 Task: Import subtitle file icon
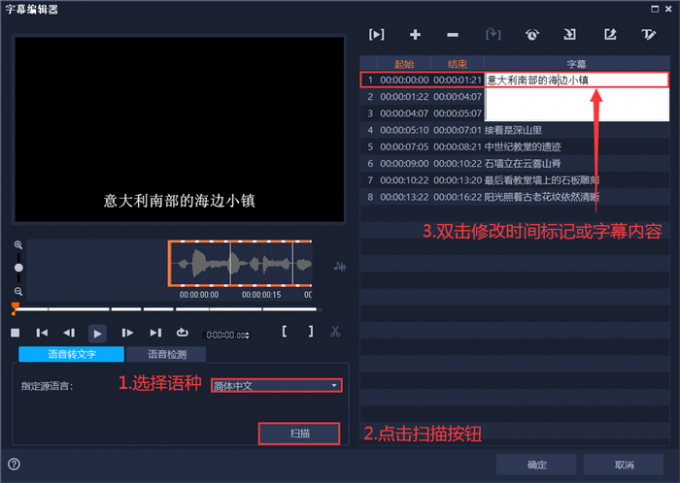click(569, 34)
